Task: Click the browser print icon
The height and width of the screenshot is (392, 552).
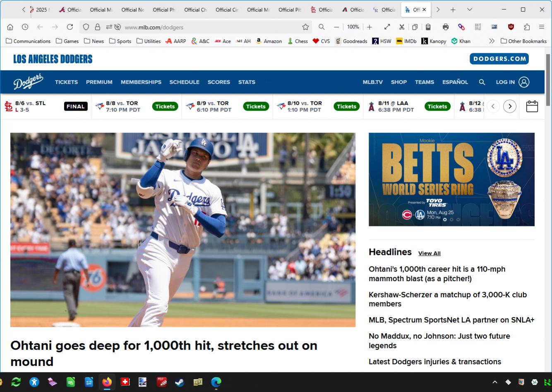Action: click(445, 27)
